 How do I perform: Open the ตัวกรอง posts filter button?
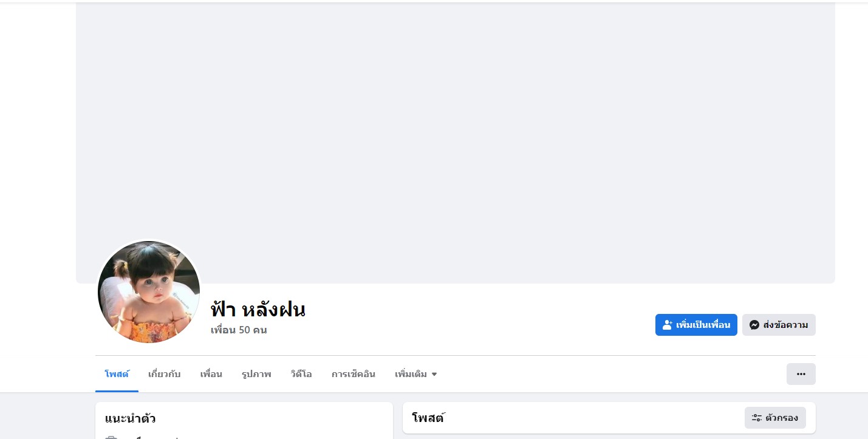[x=775, y=418]
